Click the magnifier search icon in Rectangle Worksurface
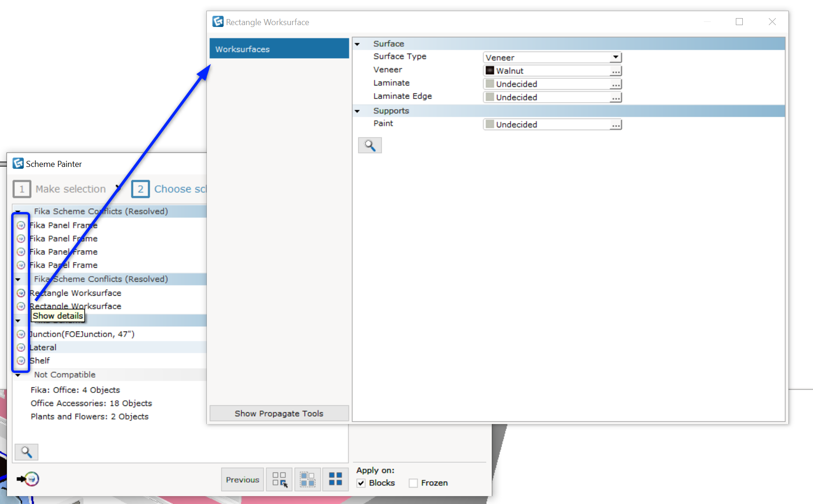The image size is (813, 504). [x=370, y=146]
